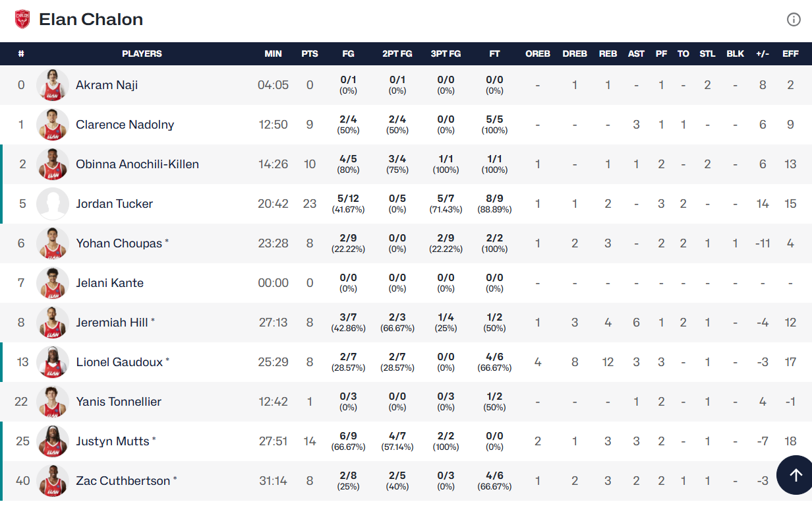Open Zac Cuthbertson's profile link
This screenshot has width=812, height=506.
tap(123, 481)
